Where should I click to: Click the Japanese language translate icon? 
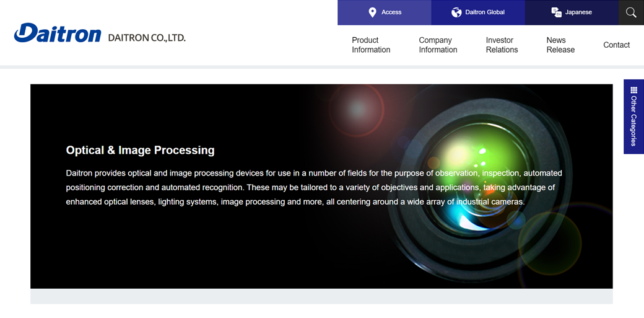[x=556, y=12]
